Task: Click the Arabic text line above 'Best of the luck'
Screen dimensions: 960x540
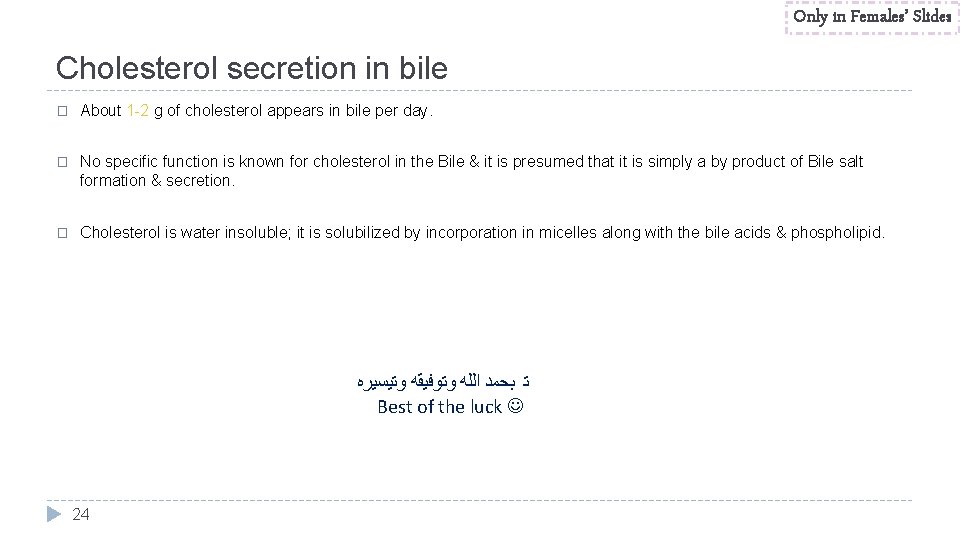Action: click(443, 381)
